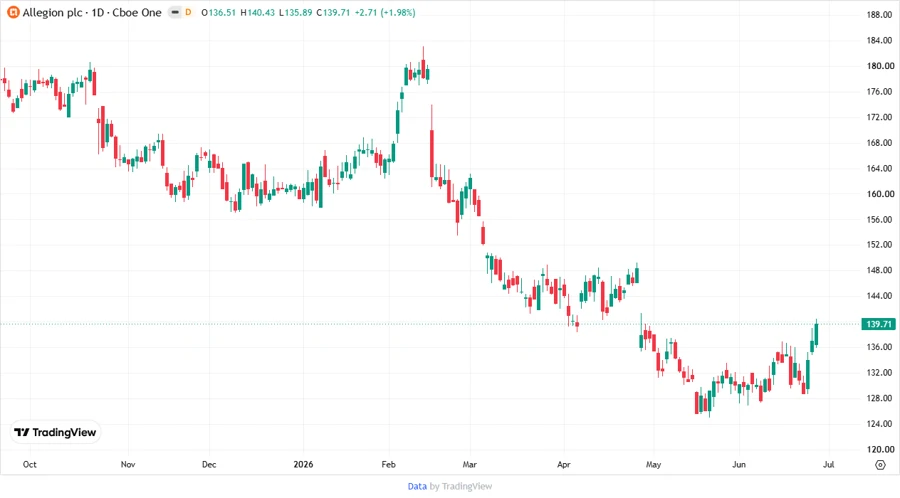The image size is (900, 498).
Task: Click the low value L135.89
Action: tap(296, 13)
